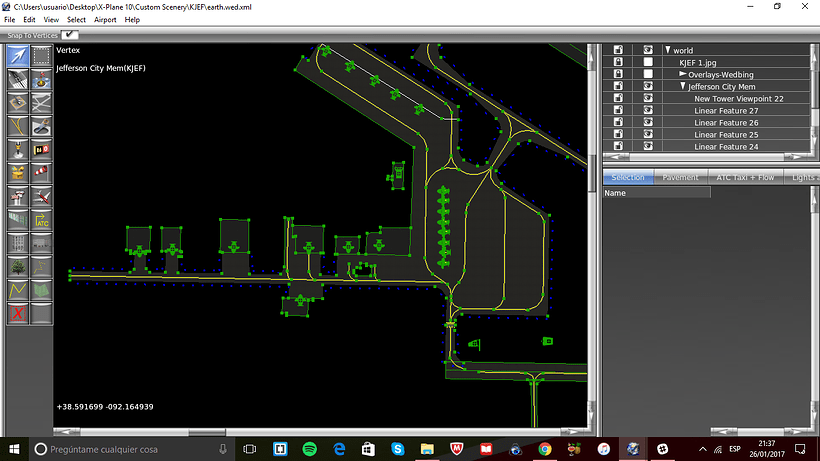Viewport: 820px width, 461px height.
Task: Select the dotted String tool
Action: 41,267
